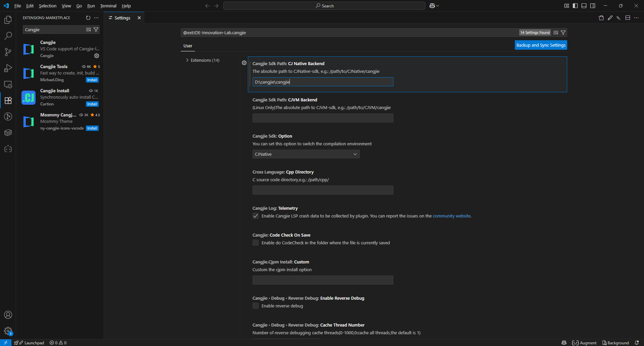Filter extensions with the funnel icon
This screenshot has height=346, width=644.
pos(96,30)
